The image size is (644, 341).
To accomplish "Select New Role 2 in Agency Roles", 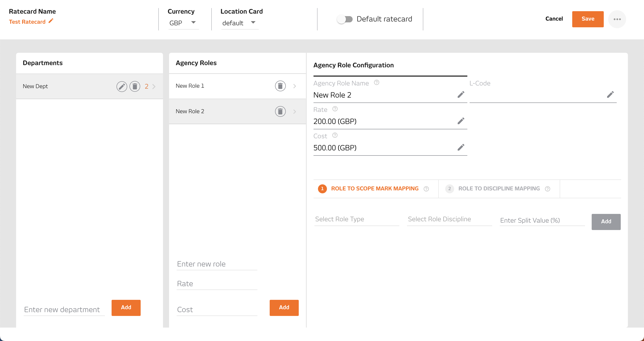I will (x=237, y=111).
